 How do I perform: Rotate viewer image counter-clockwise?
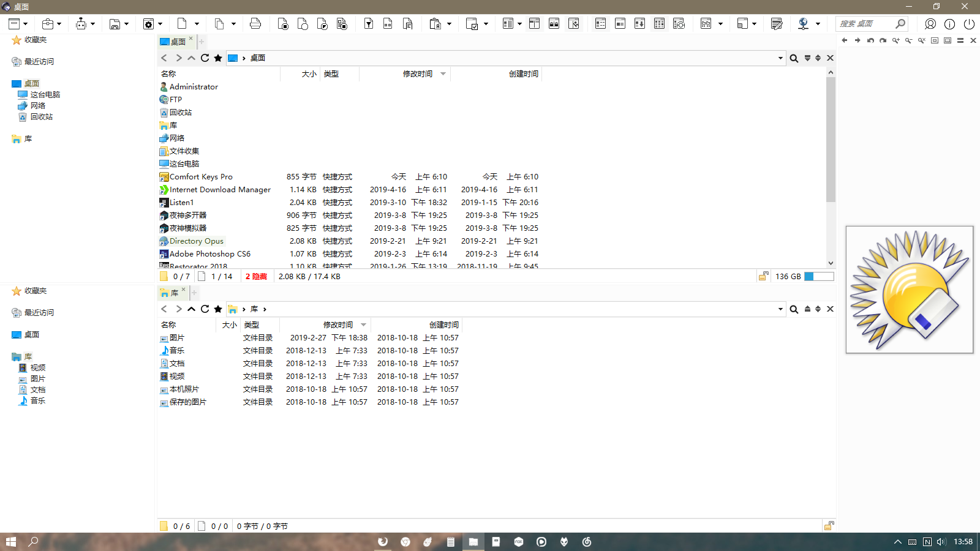tap(870, 40)
